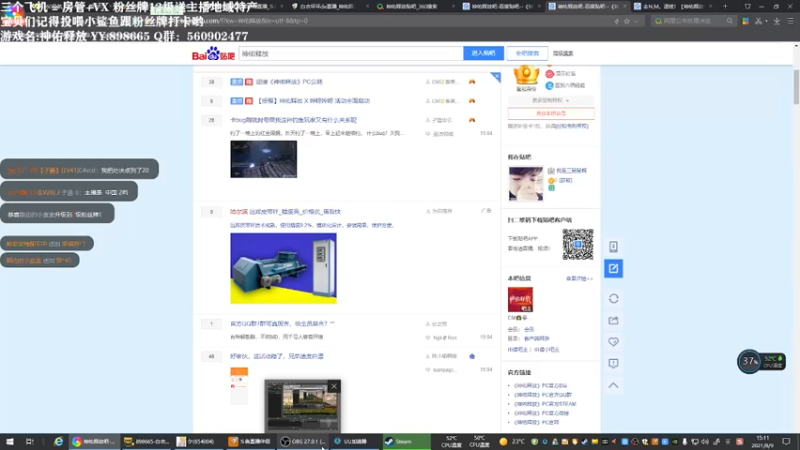Open the dark game screenshot thumbnail in post
Screen dimensions: 800x450
coord(263,159)
